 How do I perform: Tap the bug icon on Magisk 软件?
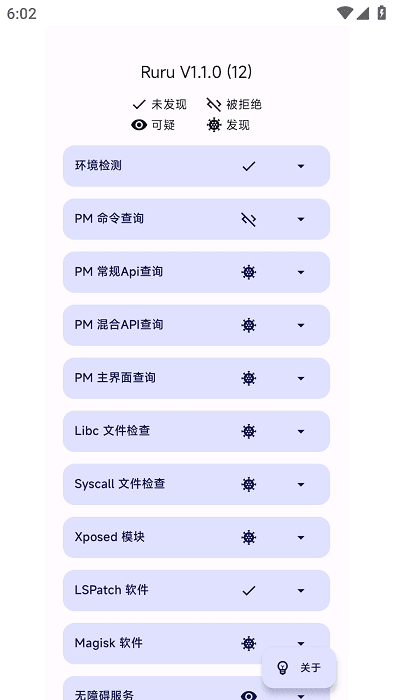249,643
